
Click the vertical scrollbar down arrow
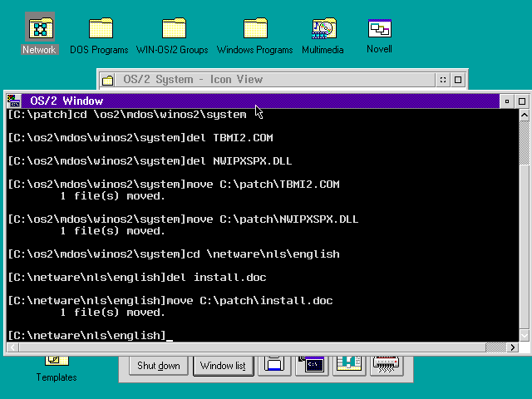coord(525,335)
